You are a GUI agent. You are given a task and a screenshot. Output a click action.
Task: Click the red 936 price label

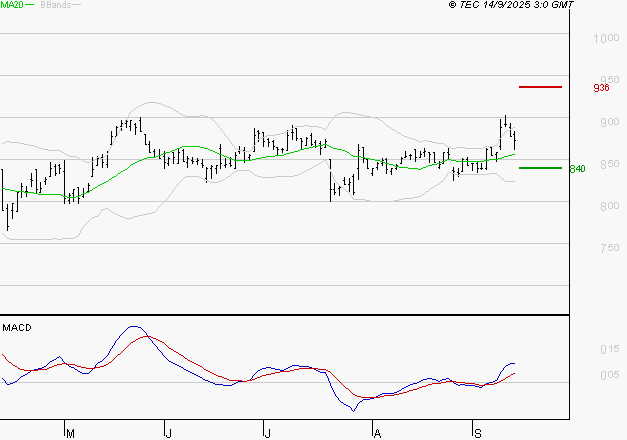point(601,88)
